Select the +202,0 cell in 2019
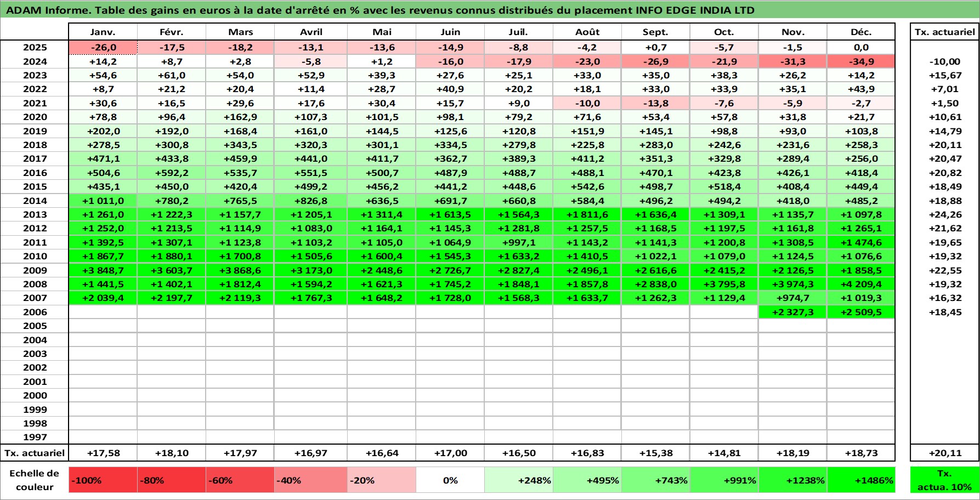 (103, 131)
